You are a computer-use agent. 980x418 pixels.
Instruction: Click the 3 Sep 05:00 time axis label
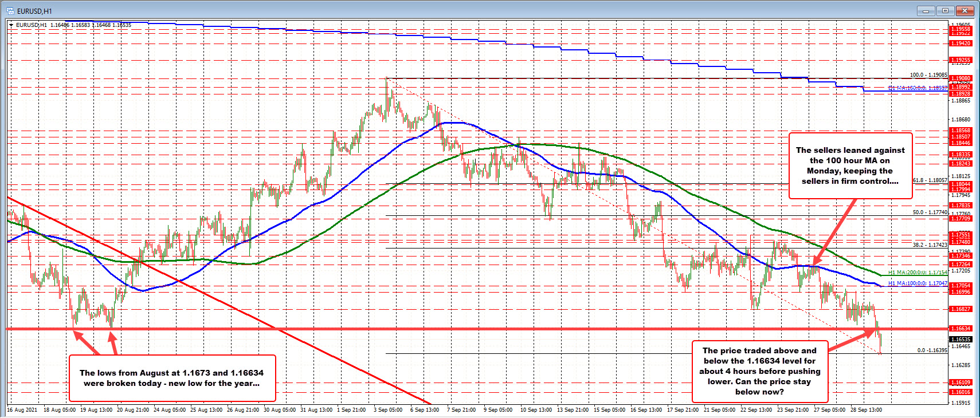coord(388,410)
